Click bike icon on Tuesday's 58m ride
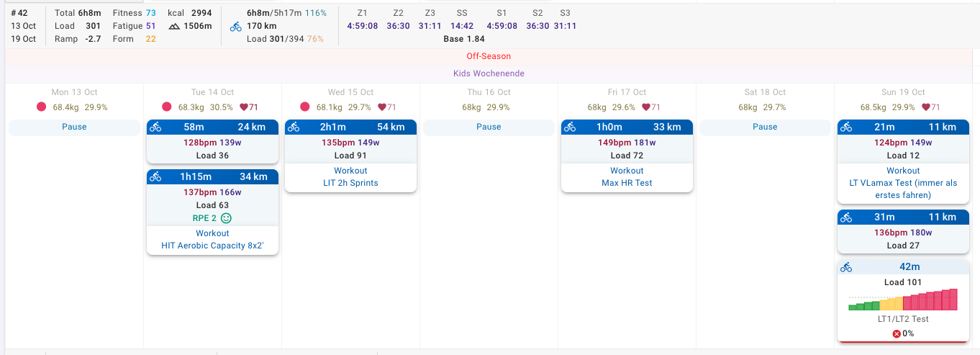 click(x=155, y=127)
